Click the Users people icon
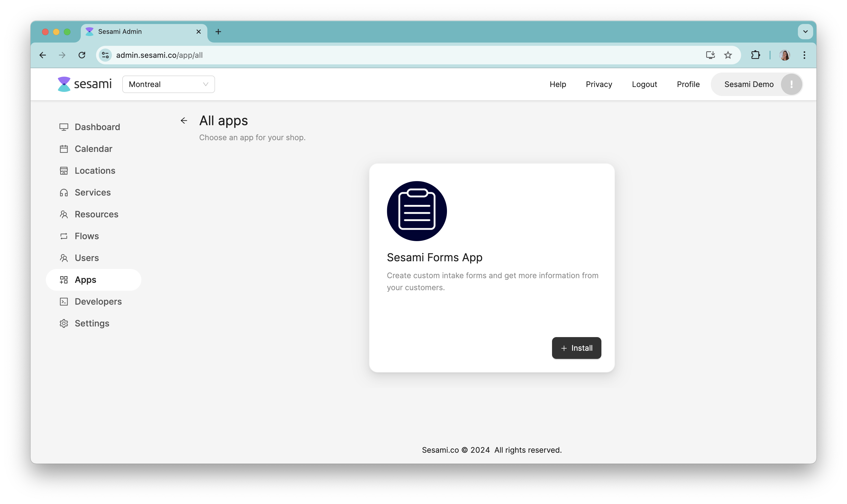The height and width of the screenshot is (504, 847). 64,258
